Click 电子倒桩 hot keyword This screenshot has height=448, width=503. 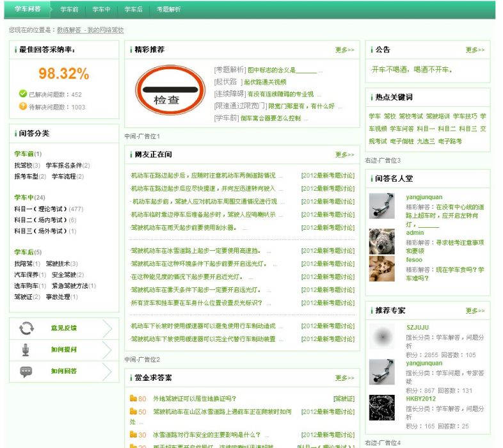tap(402, 141)
